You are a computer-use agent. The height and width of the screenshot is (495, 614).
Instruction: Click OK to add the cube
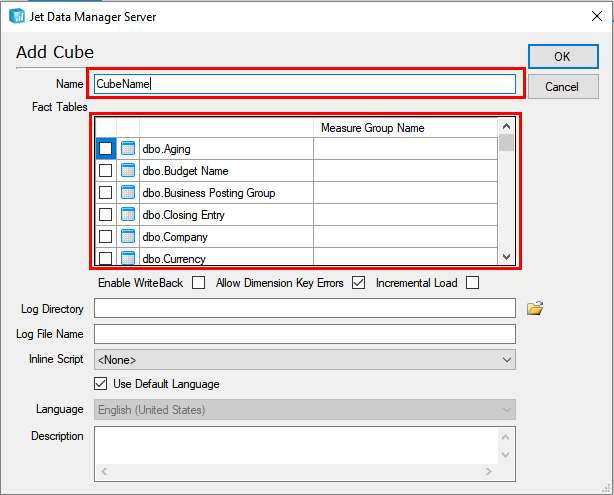[563, 56]
